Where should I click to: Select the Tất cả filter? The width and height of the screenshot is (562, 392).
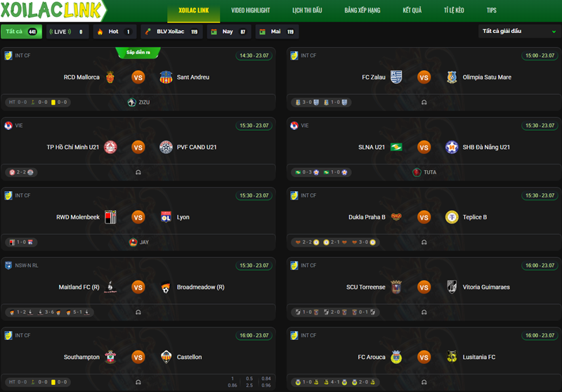(22, 32)
